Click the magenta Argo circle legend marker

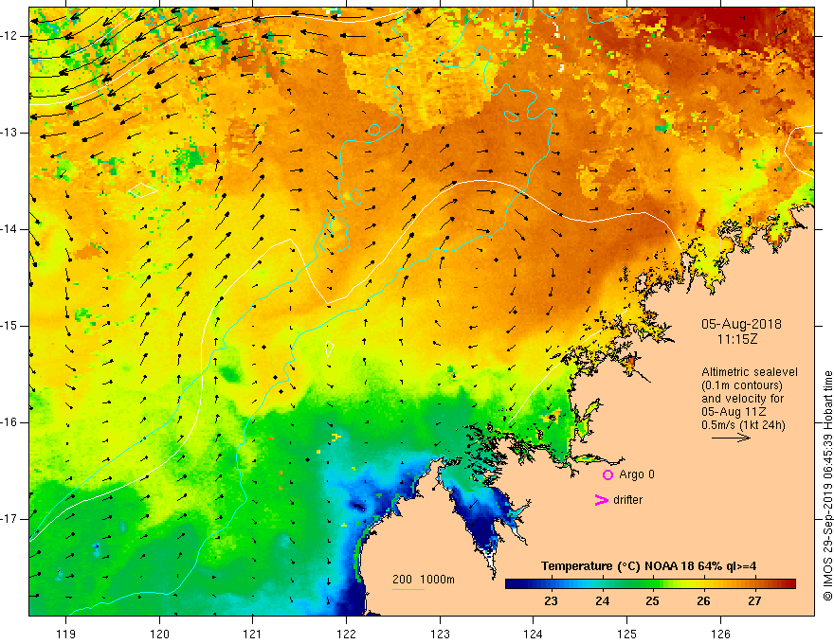607,474
